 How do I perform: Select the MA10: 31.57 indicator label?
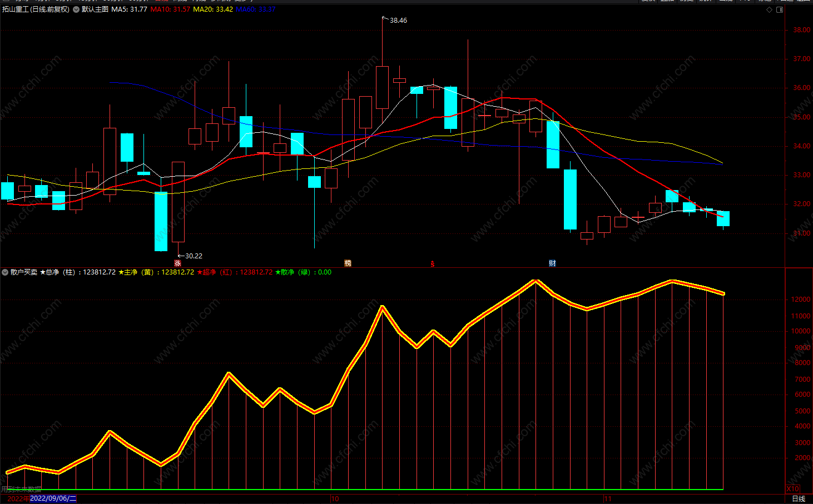point(170,9)
